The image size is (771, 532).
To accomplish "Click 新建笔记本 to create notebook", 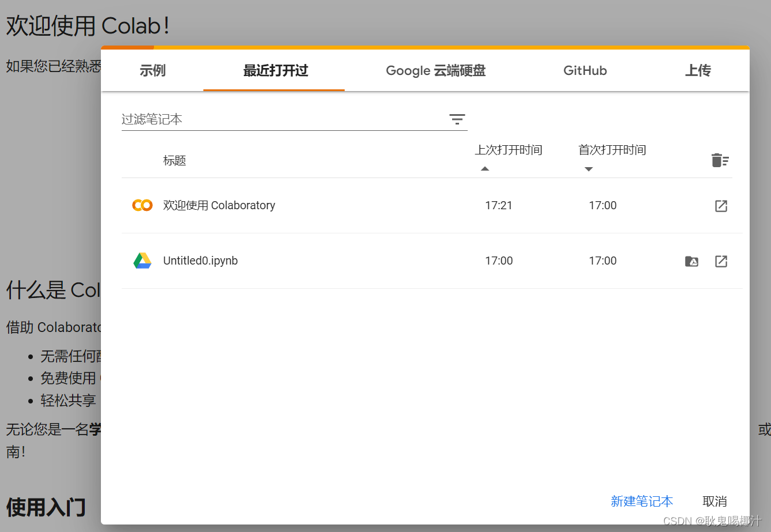I will click(642, 501).
